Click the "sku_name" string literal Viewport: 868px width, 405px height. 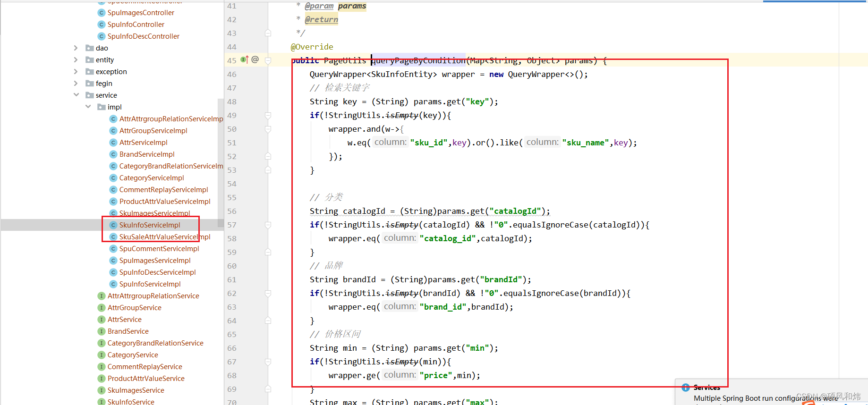click(x=586, y=143)
